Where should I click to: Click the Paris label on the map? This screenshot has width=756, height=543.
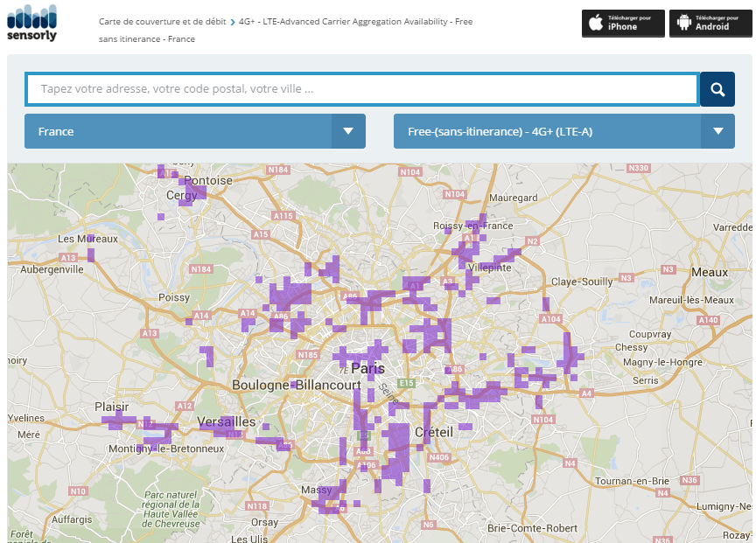click(367, 368)
